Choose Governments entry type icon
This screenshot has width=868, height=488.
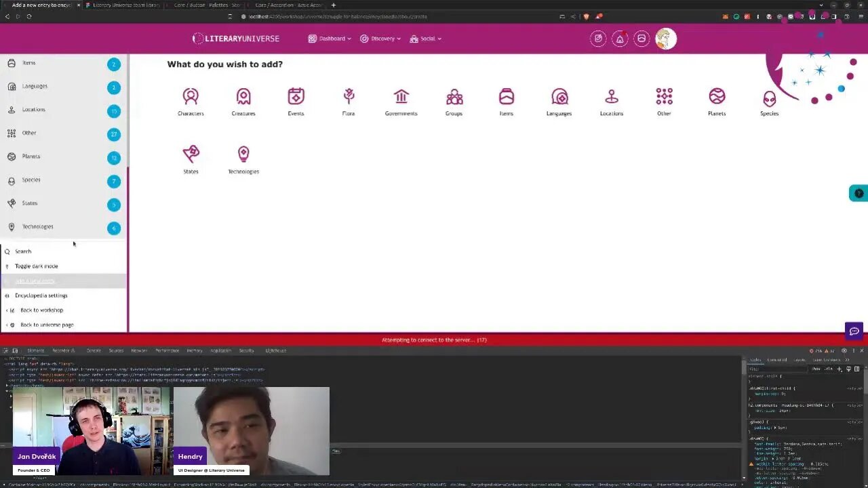401,96
